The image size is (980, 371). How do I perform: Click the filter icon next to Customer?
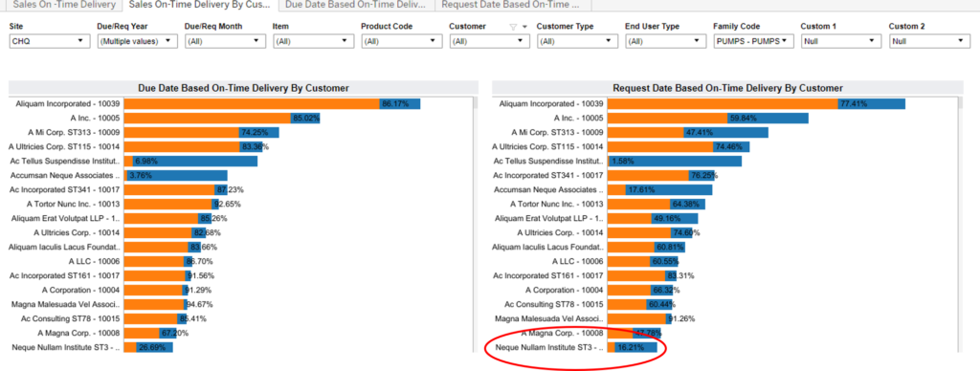[x=513, y=27]
